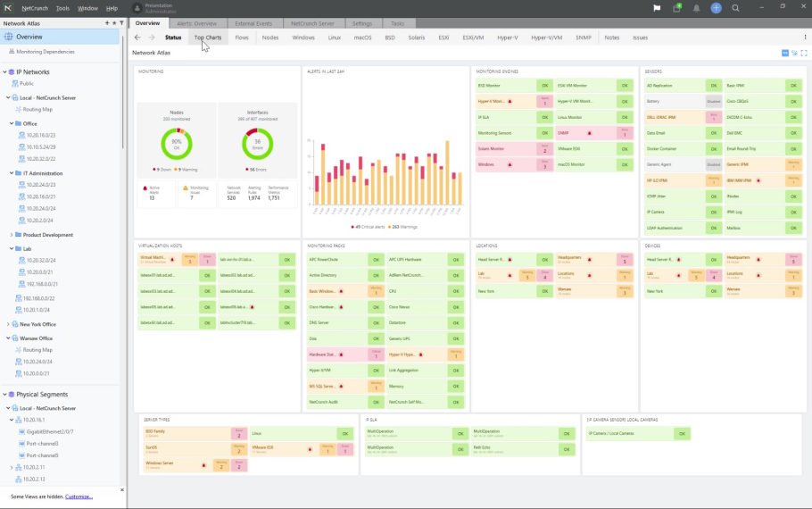This screenshot has height=509, width=812.
Task: Click the BSD Monitor engine tile
Action: pyautogui.click(x=514, y=86)
